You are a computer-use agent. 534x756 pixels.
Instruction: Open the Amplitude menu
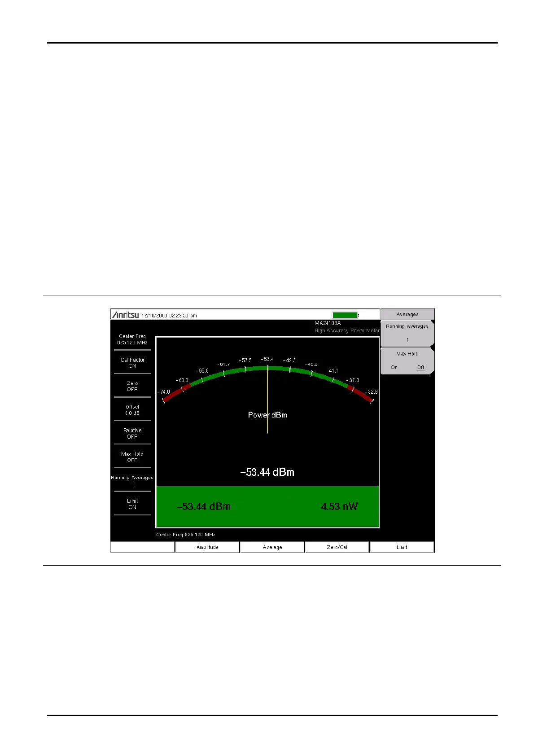click(x=207, y=547)
